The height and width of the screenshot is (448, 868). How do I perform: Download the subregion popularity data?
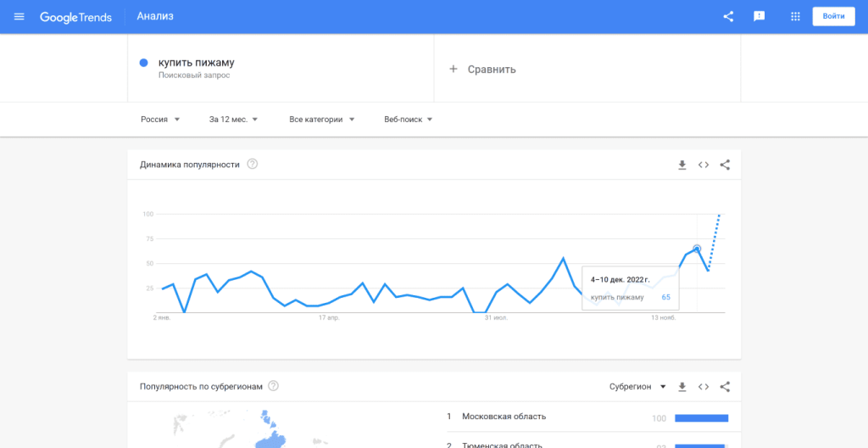click(x=682, y=387)
